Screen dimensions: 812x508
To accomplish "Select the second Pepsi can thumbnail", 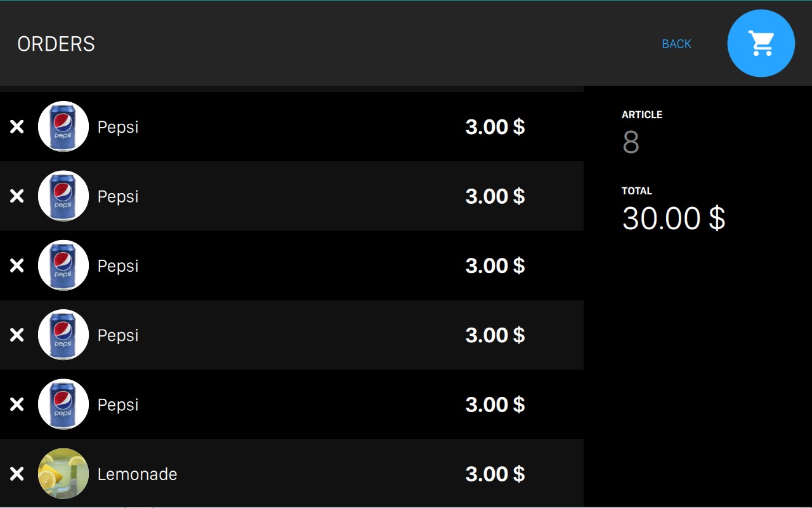I will [x=63, y=196].
